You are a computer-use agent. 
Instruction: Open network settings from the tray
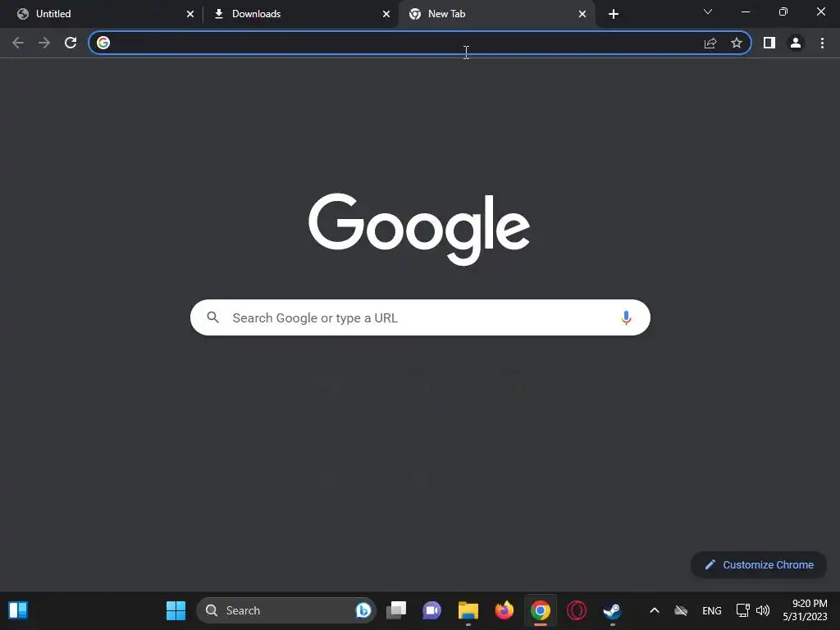(742, 610)
